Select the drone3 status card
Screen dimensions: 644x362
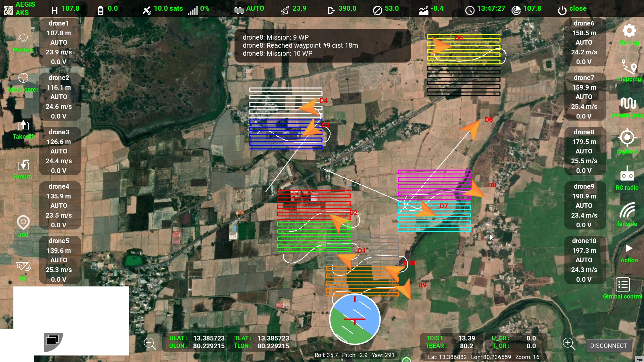click(60, 151)
